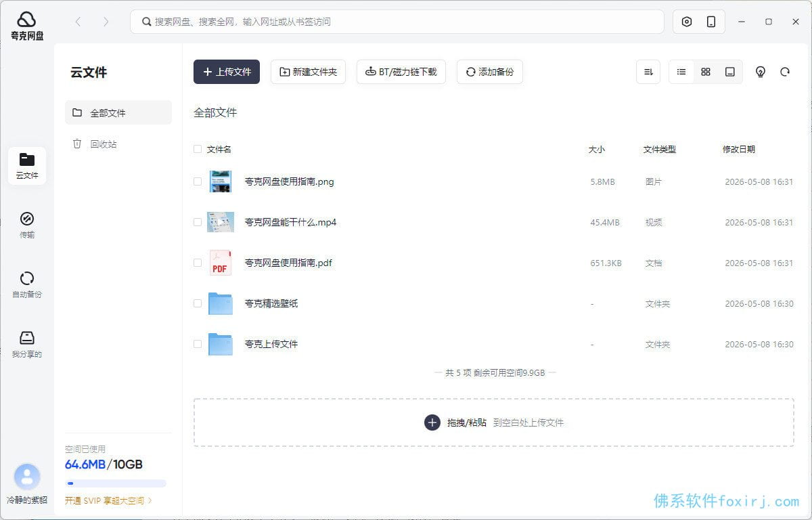The width and height of the screenshot is (812, 520).
Task: Click thumbnail of 夸克网盘使用指南.png
Action: click(221, 181)
